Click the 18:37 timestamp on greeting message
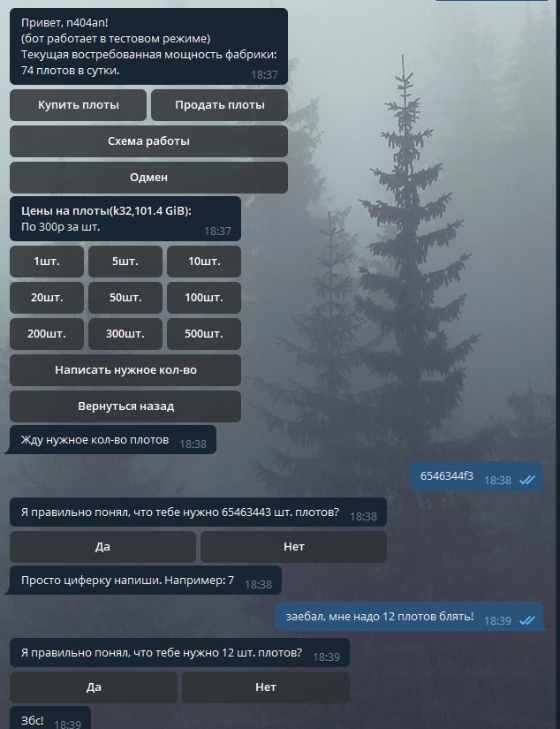Viewport: 560px width, 729px height. (x=264, y=75)
